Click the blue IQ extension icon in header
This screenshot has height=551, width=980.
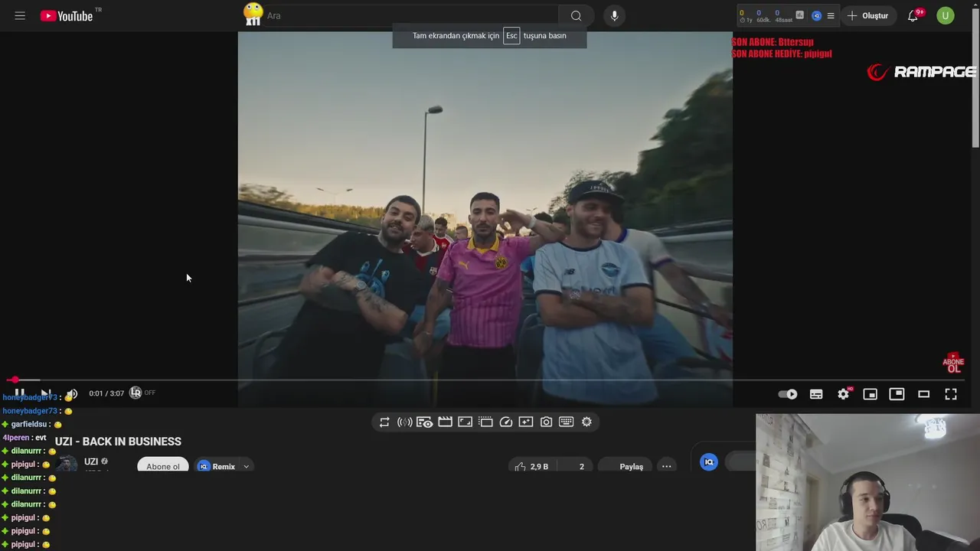pos(816,15)
